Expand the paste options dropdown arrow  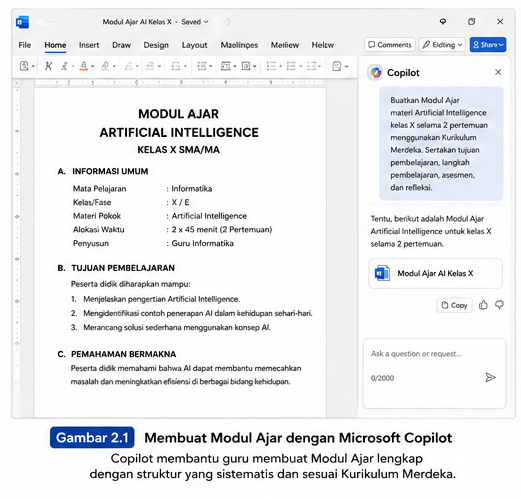click(33, 66)
